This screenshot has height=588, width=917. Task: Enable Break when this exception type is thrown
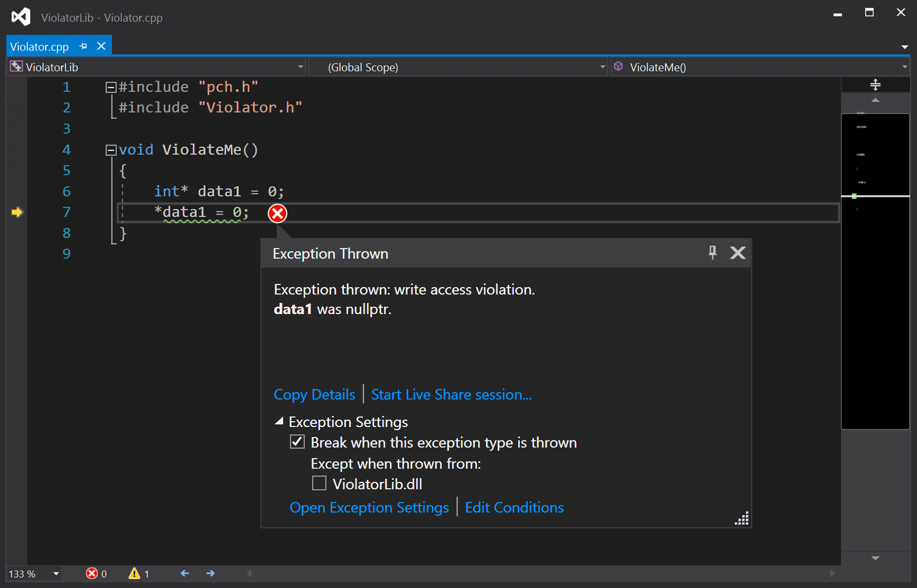point(297,442)
